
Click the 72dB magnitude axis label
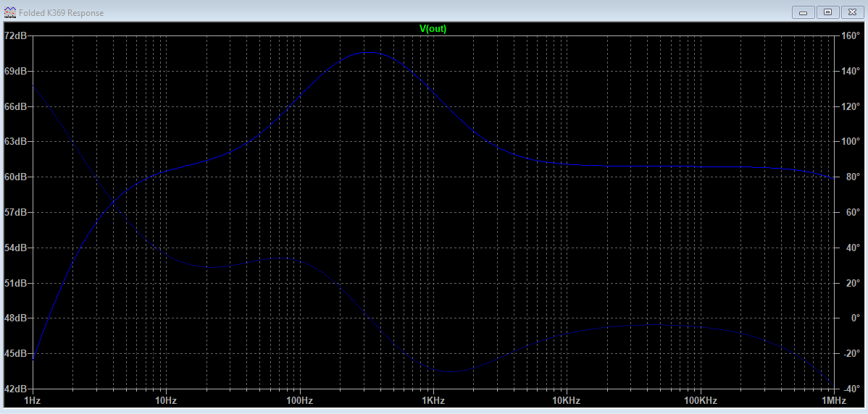[x=15, y=36]
